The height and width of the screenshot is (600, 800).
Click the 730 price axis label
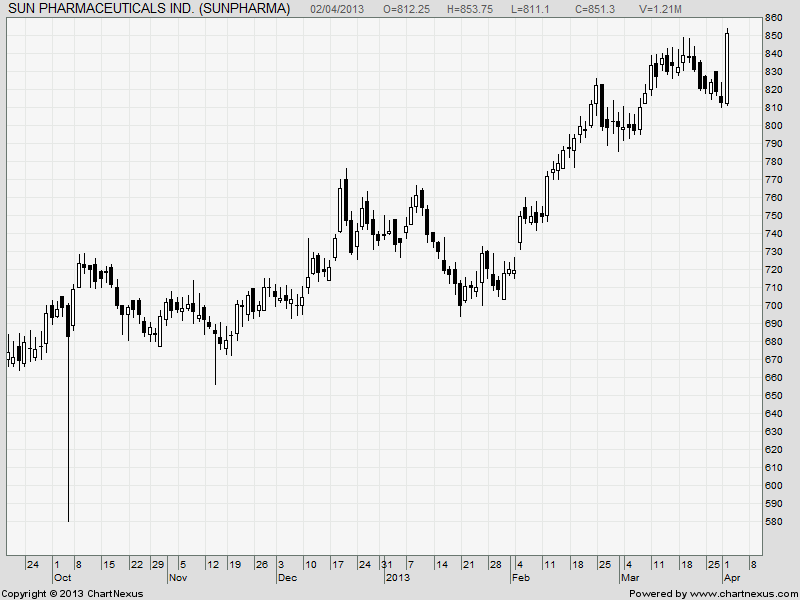pos(773,252)
